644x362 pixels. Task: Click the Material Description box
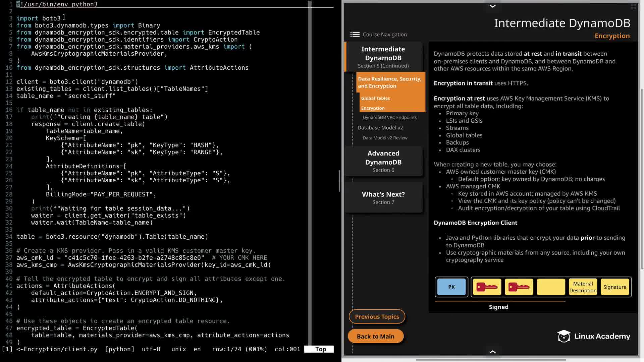click(x=583, y=287)
